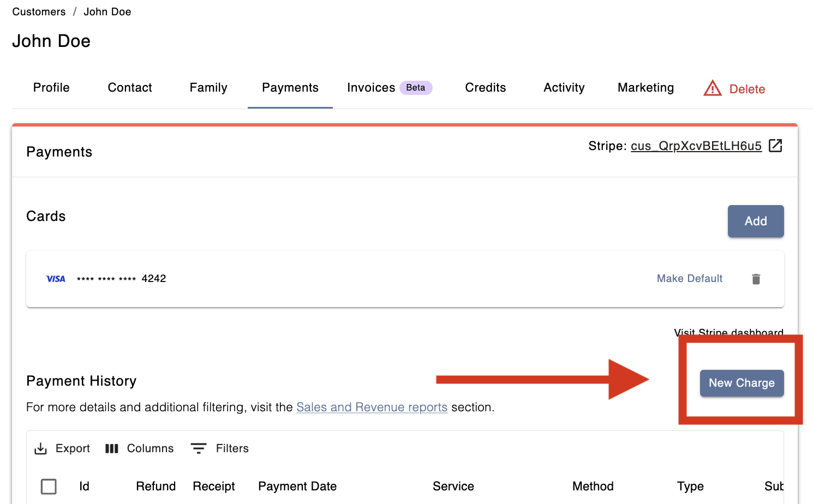The width and height of the screenshot is (813, 504).
Task: Open the Stripe customer external link icon
Action: pyautogui.click(x=775, y=146)
